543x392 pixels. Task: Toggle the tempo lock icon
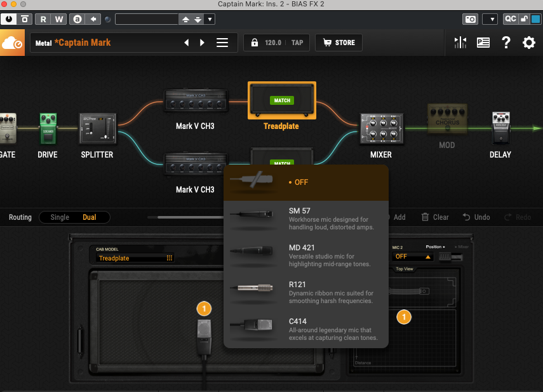click(255, 43)
